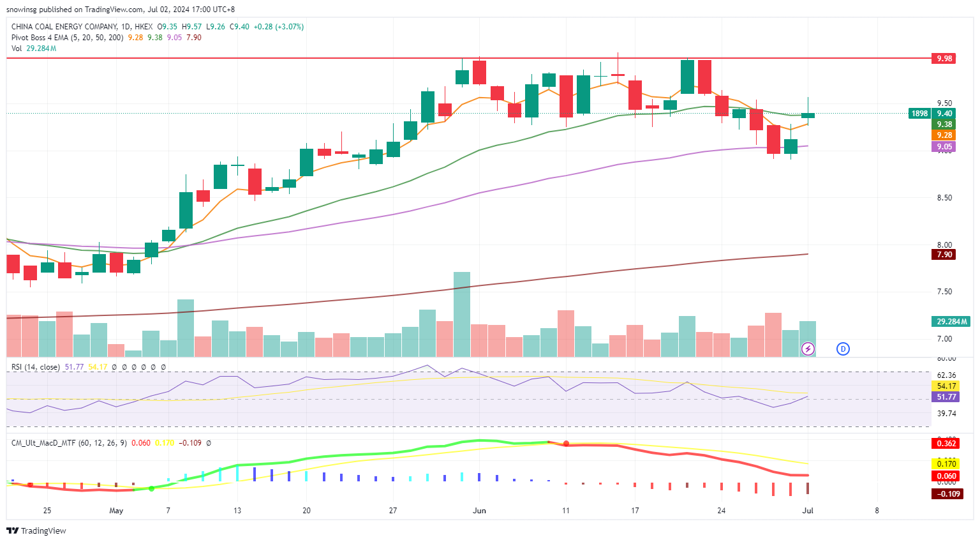Viewport: 980px width, 542px height.
Task: Click the 'Jul' date on time axis
Action: 808,511
